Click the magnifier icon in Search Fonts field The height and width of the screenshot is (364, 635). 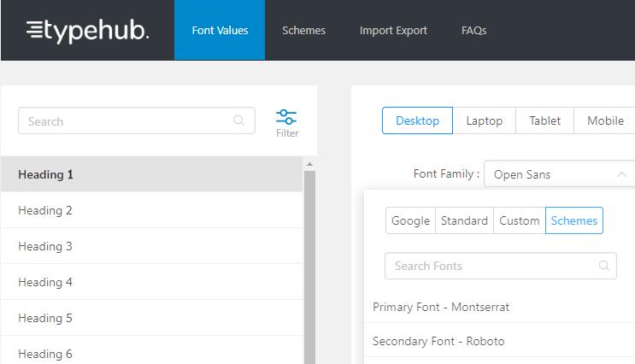pyautogui.click(x=603, y=266)
